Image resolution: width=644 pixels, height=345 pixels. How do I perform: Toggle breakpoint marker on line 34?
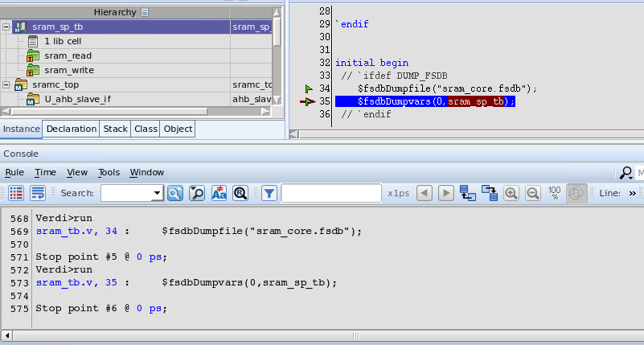tap(307, 88)
